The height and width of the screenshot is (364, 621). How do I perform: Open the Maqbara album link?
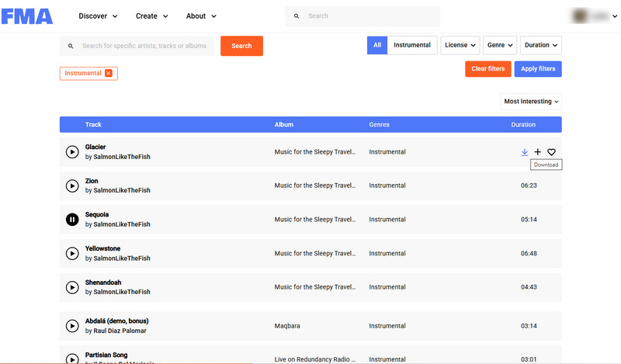(x=287, y=326)
